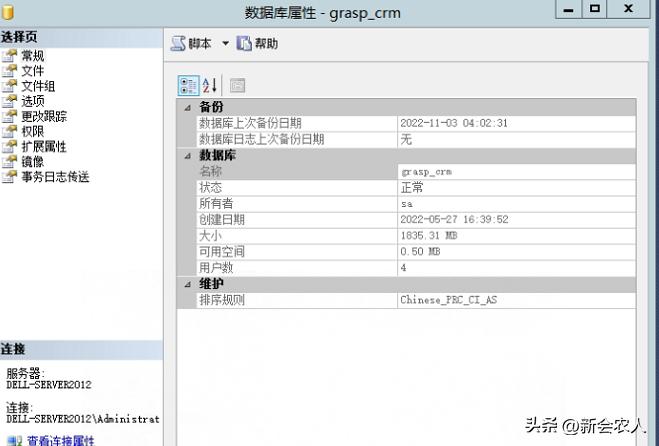The image size is (659, 446).
Task: Click the 创建日期 value 2022-05-27 16:39:52
Action: point(454,219)
